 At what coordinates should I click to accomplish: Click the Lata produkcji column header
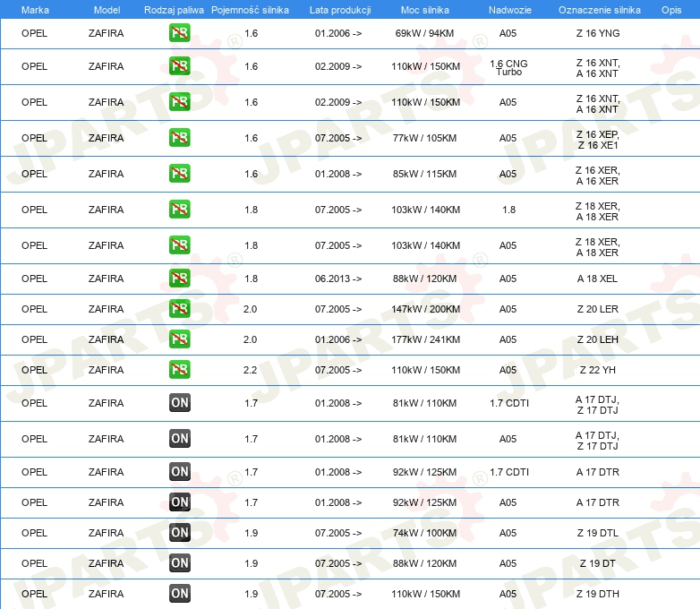click(x=340, y=10)
